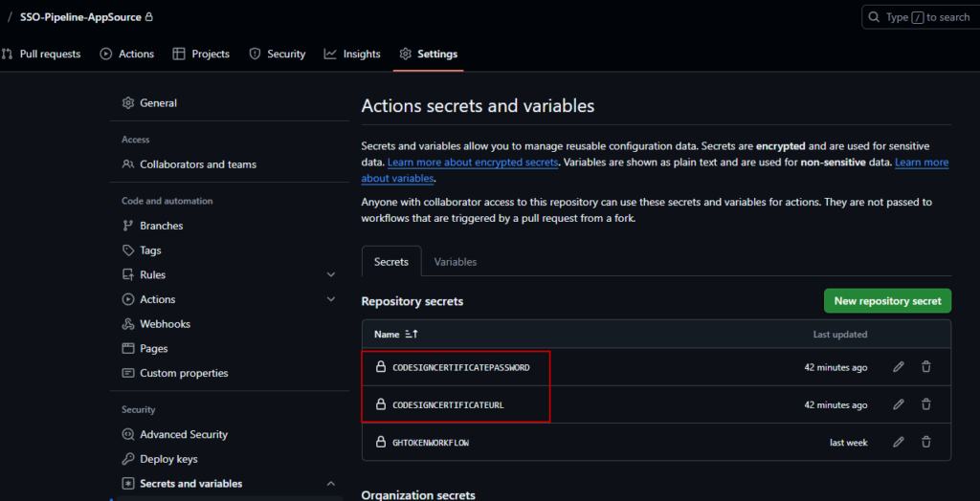This screenshot has width=980, height=501.
Task: Click the Rules icon in sidebar
Action: pos(128,274)
